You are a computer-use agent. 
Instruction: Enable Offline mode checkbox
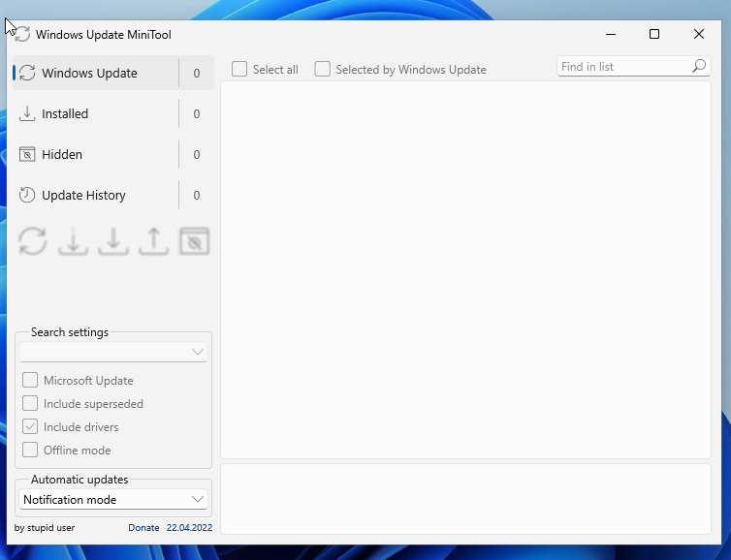[30, 451]
